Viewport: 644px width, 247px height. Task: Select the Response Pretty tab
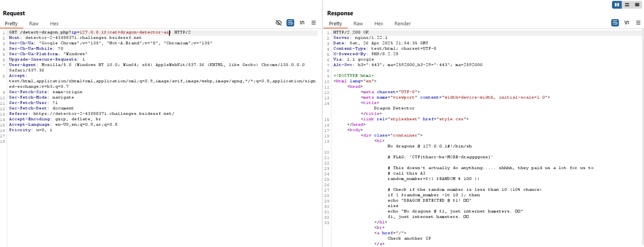335,24
